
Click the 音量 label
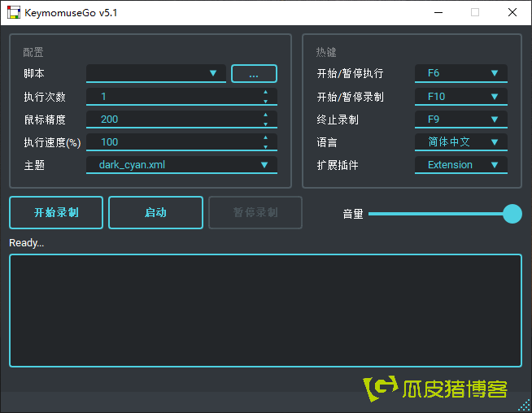coord(353,214)
